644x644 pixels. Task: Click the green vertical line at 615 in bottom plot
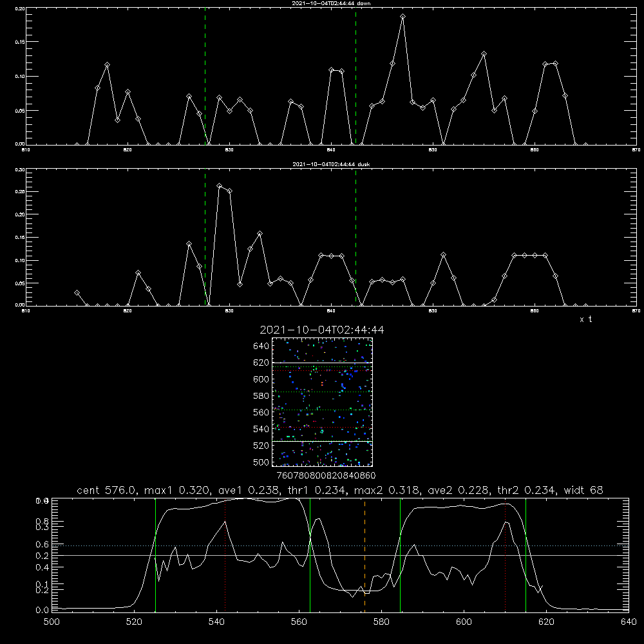point(526,555)
